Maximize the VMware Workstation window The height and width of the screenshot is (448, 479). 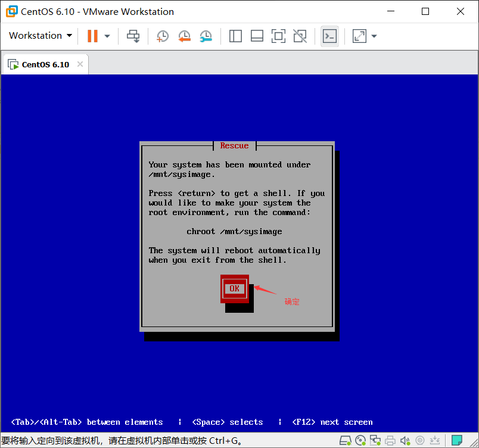[425, 11]
